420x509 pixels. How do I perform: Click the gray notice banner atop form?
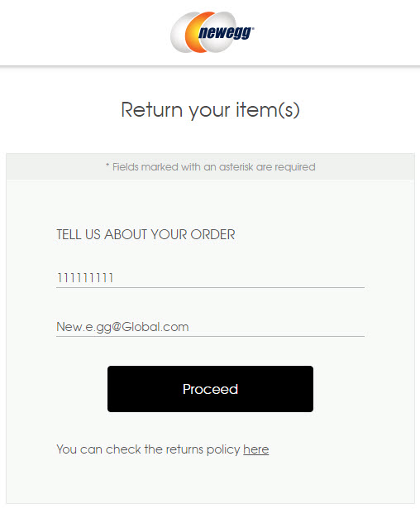coord(210,167)
